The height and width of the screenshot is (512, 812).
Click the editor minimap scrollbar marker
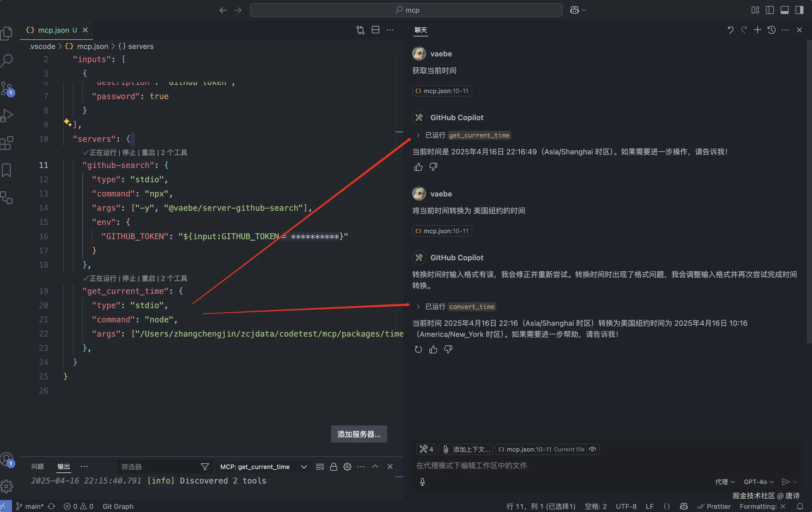click(x=399, y=132)
